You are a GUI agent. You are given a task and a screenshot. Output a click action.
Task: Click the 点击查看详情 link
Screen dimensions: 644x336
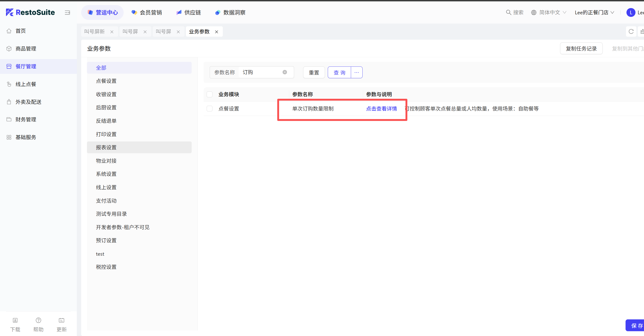(381, 109)
